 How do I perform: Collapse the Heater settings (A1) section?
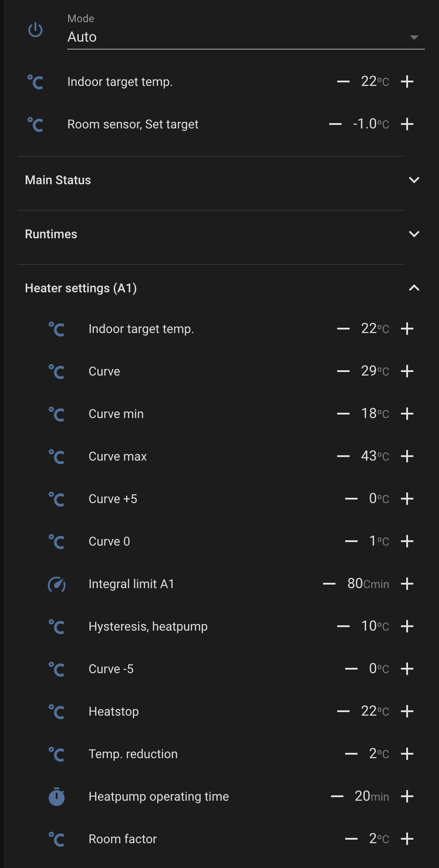pos(414,288)
